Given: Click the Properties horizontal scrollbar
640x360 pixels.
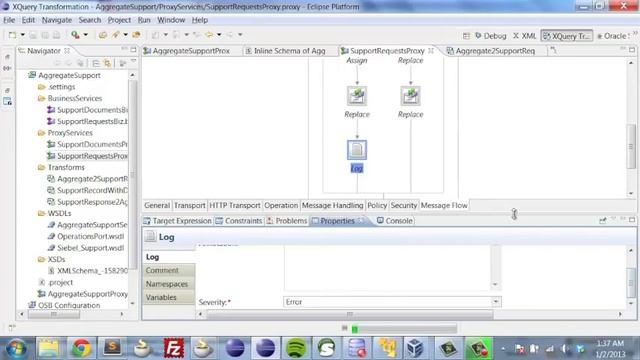Looking at the screenshot, I should pyautogui.click(x=349, y=314).
